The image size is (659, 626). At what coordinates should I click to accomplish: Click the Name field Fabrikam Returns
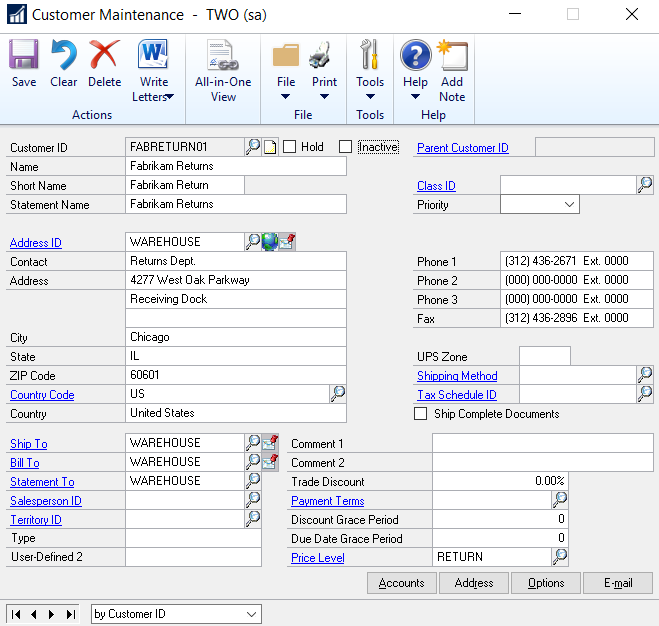point(236,166)
